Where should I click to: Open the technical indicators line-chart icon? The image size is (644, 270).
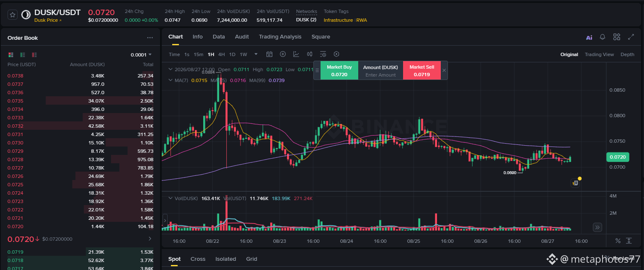tap(296, 54)
